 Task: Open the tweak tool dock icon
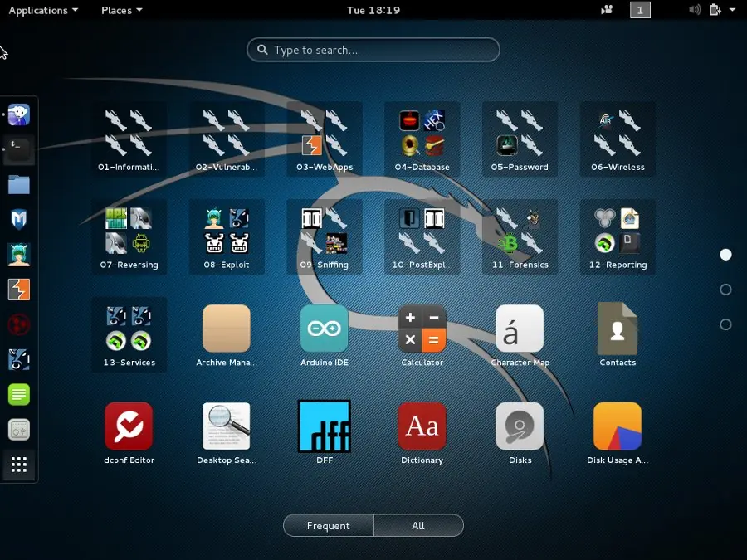coord(19,430)
